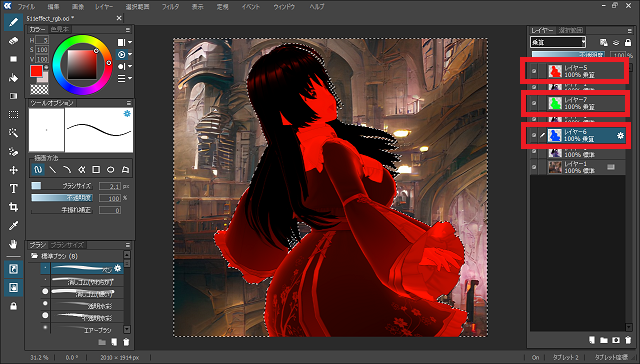Open the フィルタ menu
The height and width of the screenshot is (364, 640).
tap(170, 7)
